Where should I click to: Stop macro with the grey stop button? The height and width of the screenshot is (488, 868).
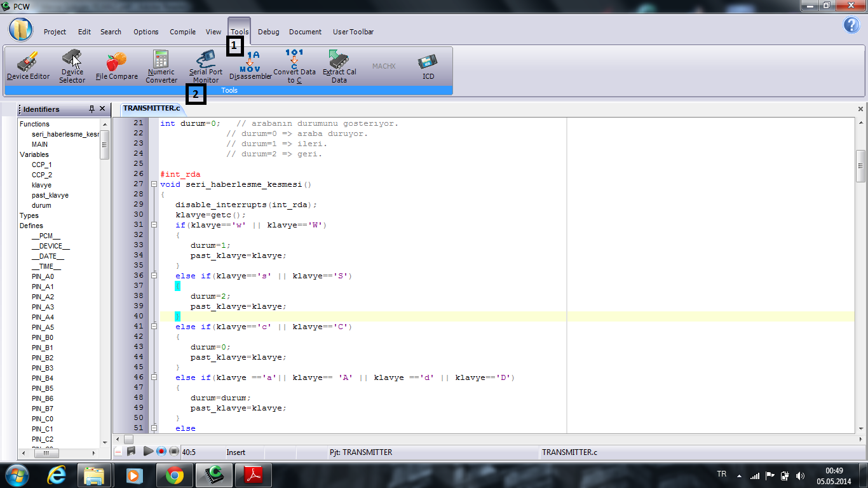[173, 451]
